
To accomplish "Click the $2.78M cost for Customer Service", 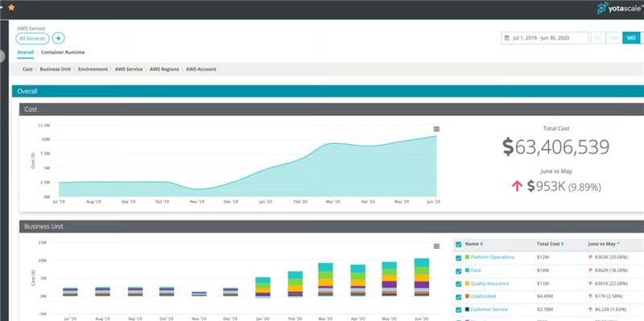I will tap(544, 309).
